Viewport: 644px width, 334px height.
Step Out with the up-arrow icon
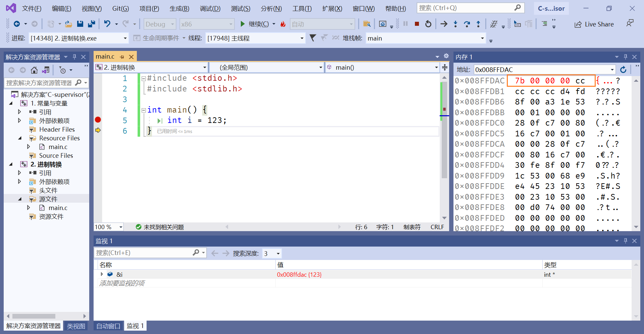478,24
